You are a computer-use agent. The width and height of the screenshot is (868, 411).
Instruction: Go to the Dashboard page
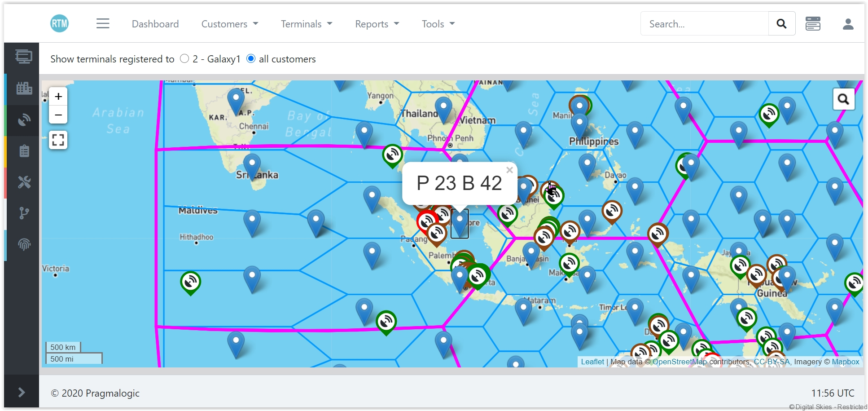155,24
